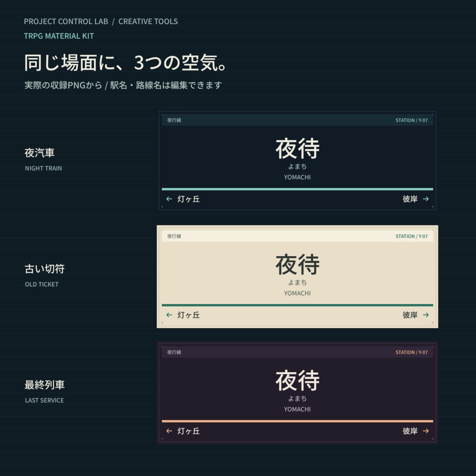
Task: Click left arrow in night train sign
Action: point(169,199)
